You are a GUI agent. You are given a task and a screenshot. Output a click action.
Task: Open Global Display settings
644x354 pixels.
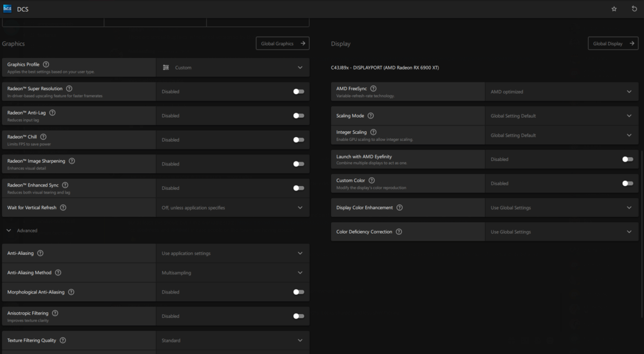click(x=612, y=44)
